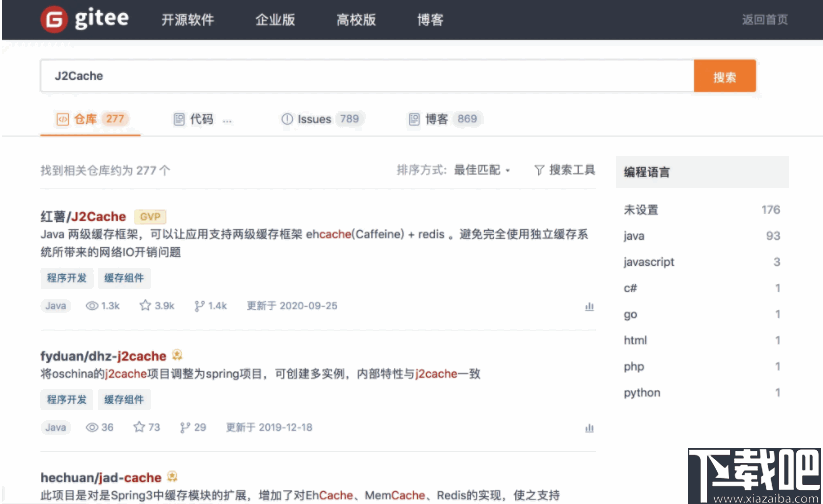Select 缓存组件 tag under 红薯/J2Cache
Screen dimensions: 823x504
coord(124,278)
